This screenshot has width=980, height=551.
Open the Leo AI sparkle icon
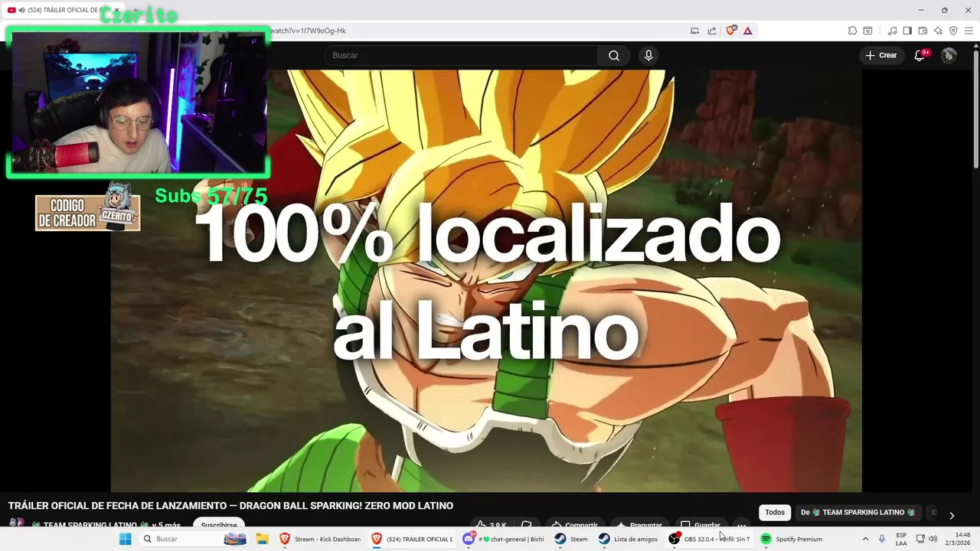938,31
